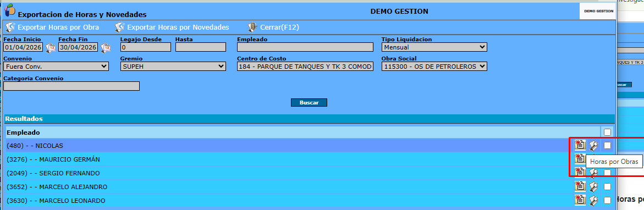This screenshot has width=644, height=210.
Task: Open the red-star document icon for MAURICIO GERMÁN
Action: [580, 159]
